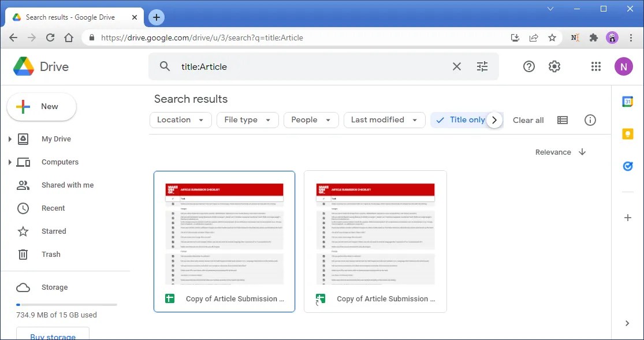This screenshot has height=340, width=644.
Task: Open Drive settings gear
Action: pos(554,66)
